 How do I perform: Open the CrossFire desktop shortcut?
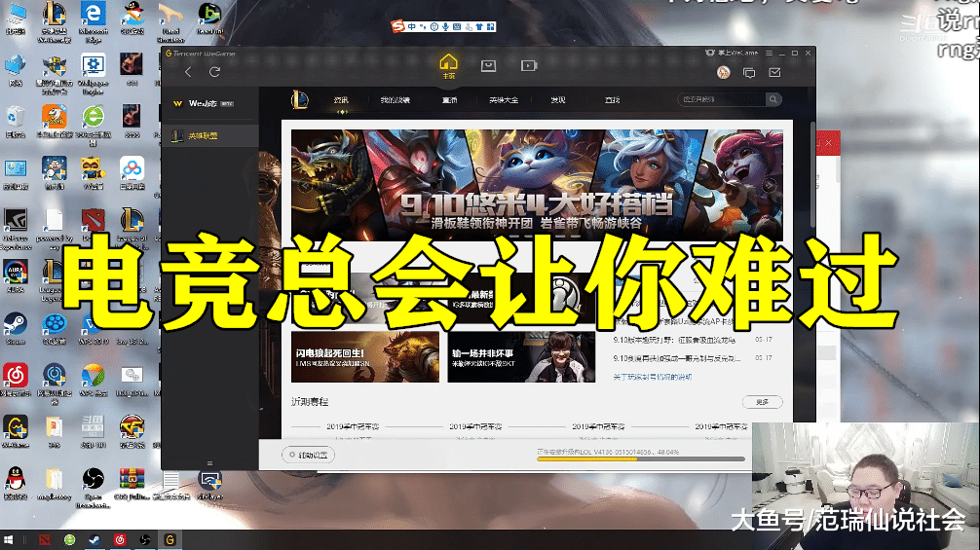[132, 432]
